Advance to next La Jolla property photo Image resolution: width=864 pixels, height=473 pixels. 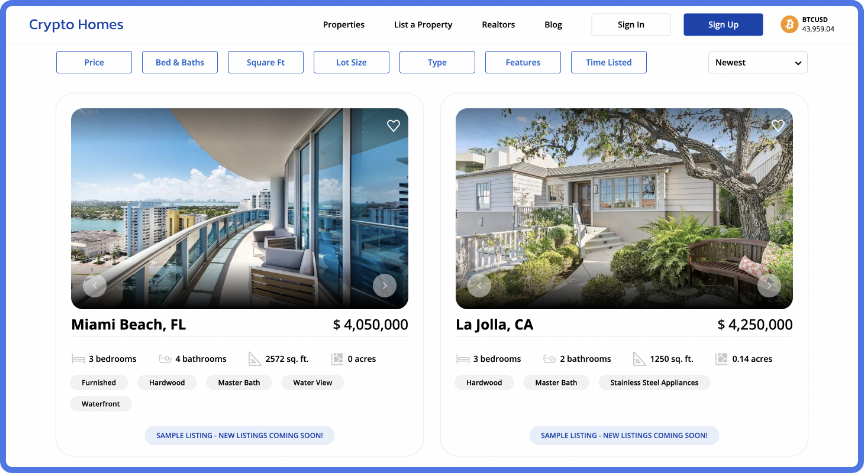769,286
